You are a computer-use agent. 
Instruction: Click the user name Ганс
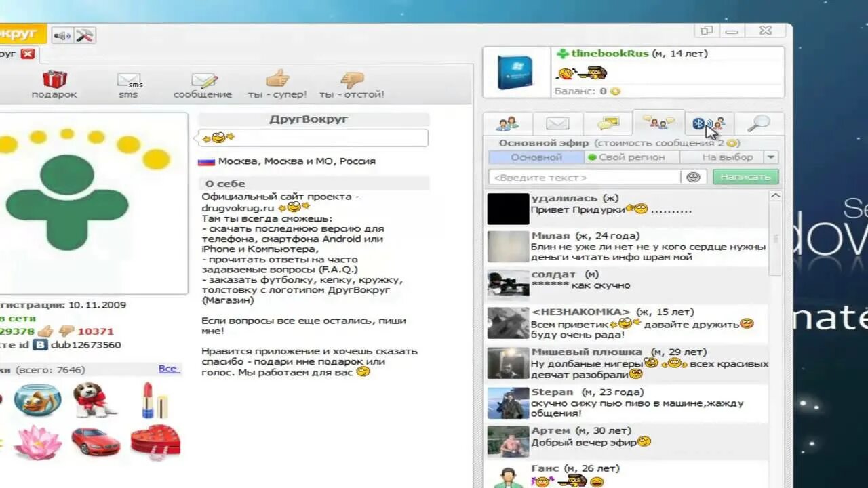pyautogui.click(x=545, y=468)
